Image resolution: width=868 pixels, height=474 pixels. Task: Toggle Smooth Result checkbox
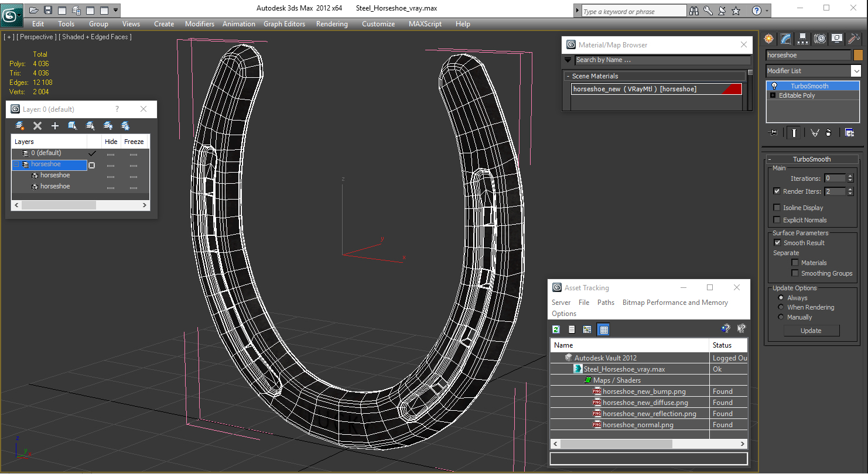pyautogui.click(x=777, y=243)
